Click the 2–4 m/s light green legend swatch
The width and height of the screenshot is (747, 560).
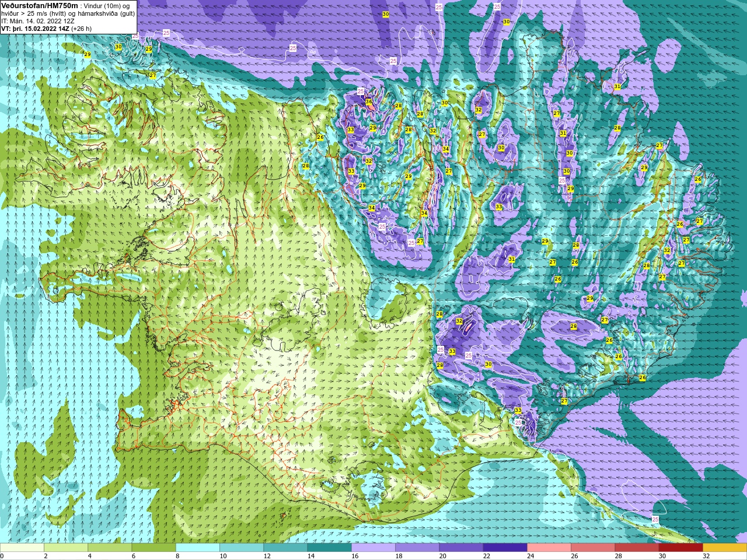pos(66,548)
